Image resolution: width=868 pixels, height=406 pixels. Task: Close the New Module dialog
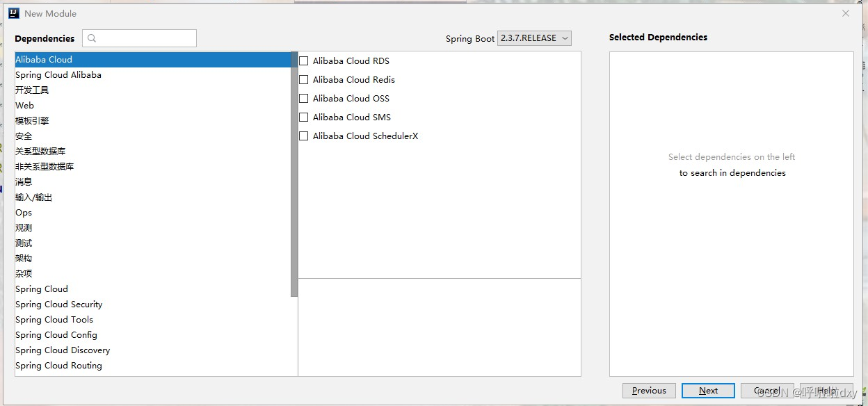(x=846, y=13)
